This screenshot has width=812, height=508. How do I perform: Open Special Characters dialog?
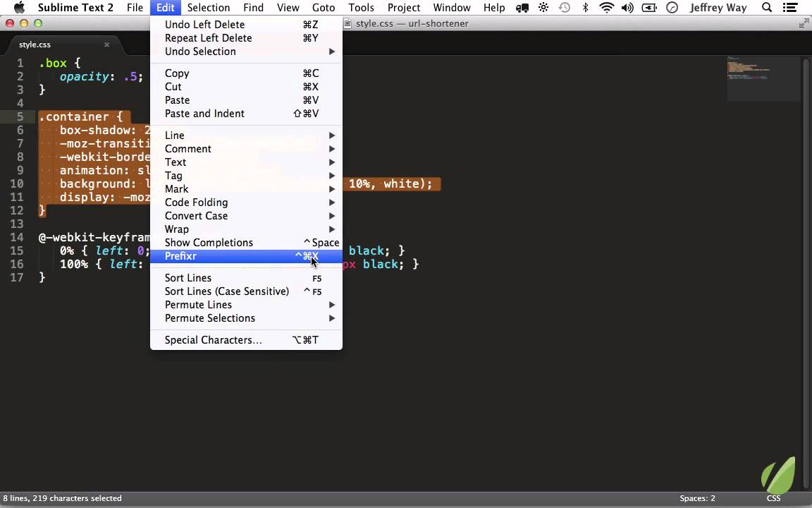246,340
